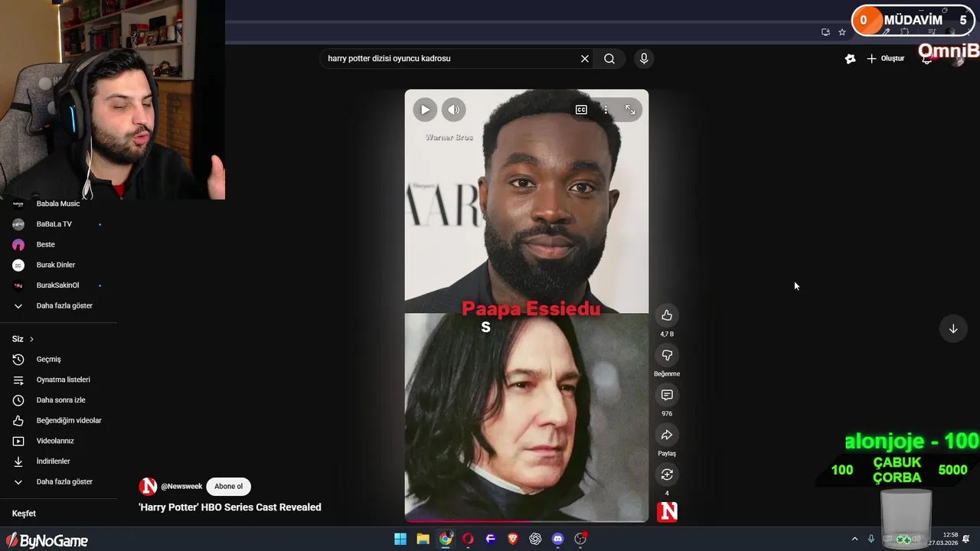Click the install app icon in address bar
The image size is (980, 551).
tap(825, 32)
